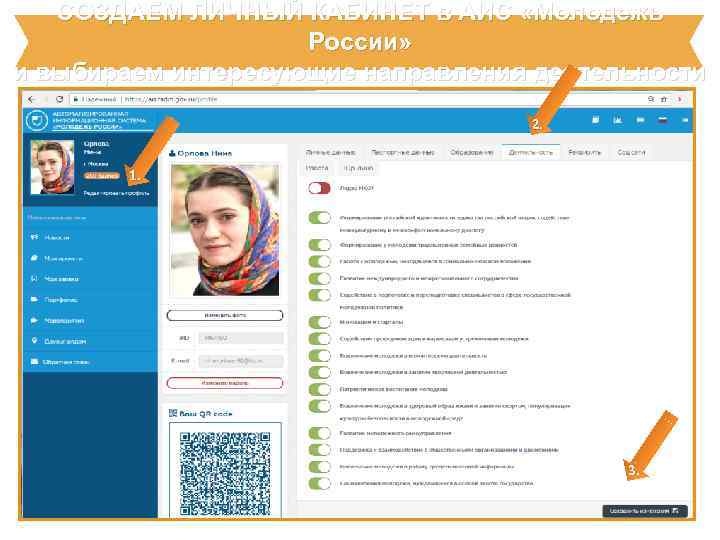Toggle switch for Развитие молодежного самоуправления
Image resolution: width=720 pixels, height=540 pixels.
tap(319, 433)
